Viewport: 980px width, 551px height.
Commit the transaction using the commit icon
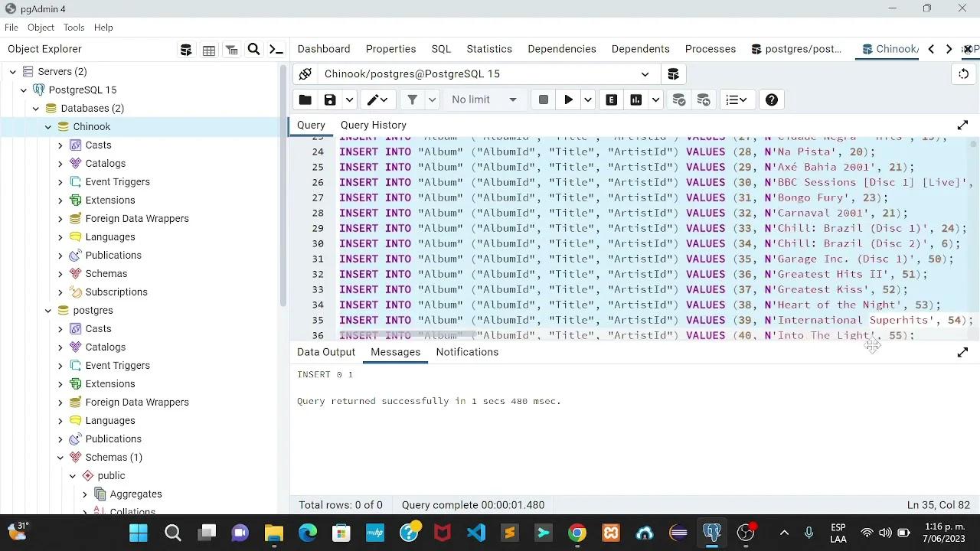[678, 99]
